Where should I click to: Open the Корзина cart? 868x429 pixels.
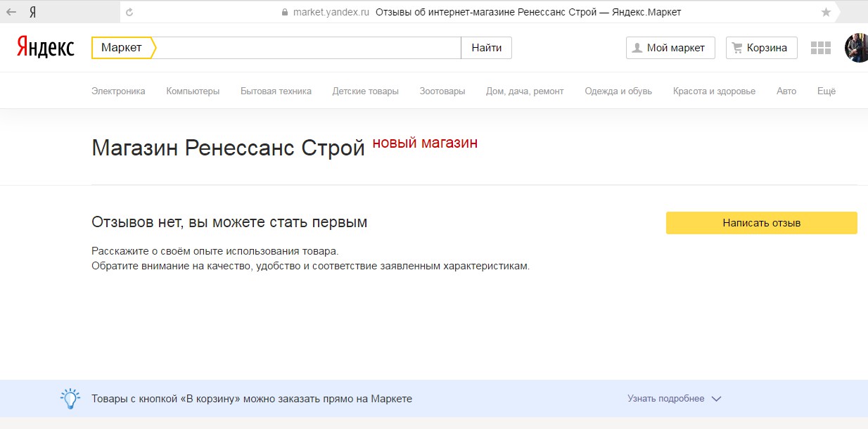[761, 48]
